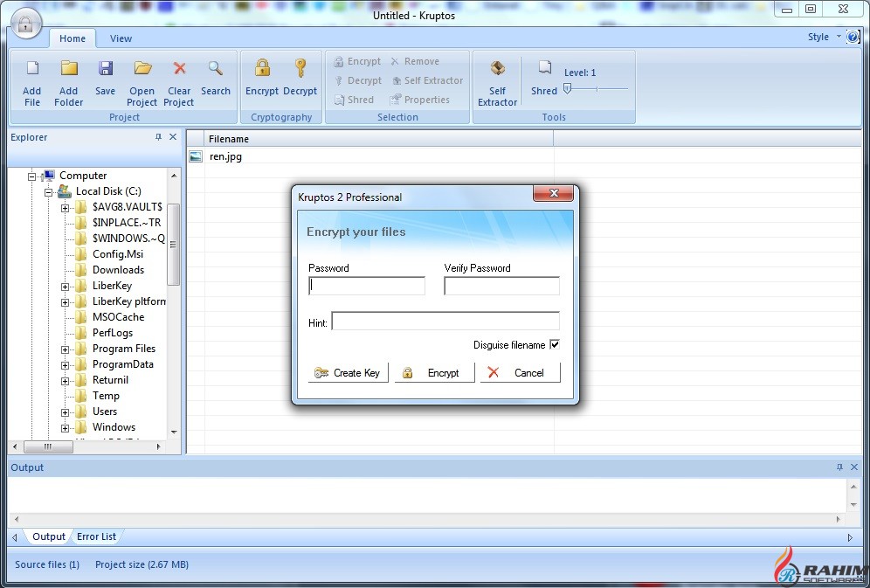This screenshot has height=588, width=870.
Task: Select the ren.jpg file row
Action: pos(524,156)
